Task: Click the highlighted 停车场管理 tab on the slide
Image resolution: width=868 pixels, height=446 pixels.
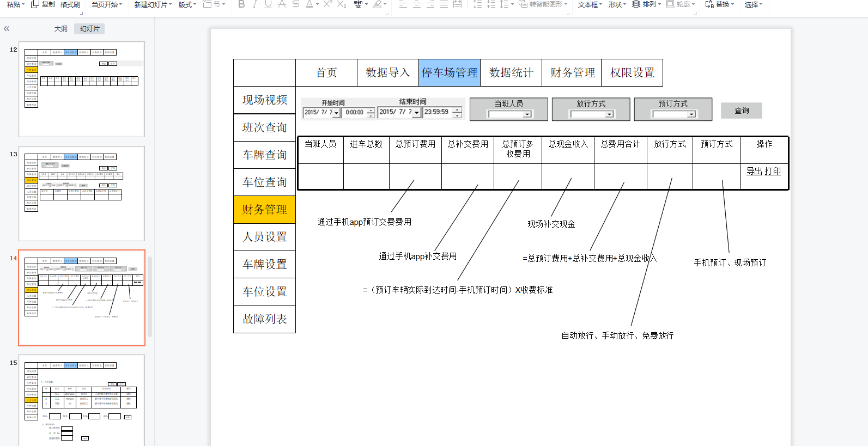Action: tap(450, 72)
